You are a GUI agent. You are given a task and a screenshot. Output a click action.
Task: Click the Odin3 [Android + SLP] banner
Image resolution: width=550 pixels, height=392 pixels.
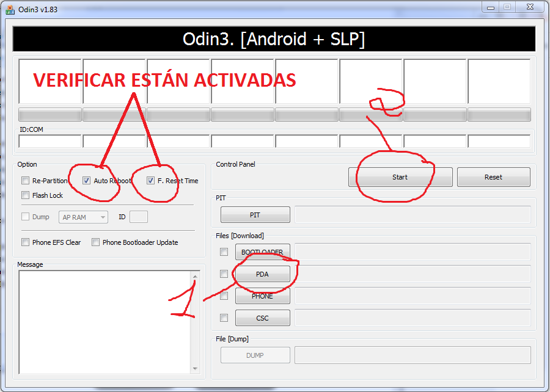[274, 39]
